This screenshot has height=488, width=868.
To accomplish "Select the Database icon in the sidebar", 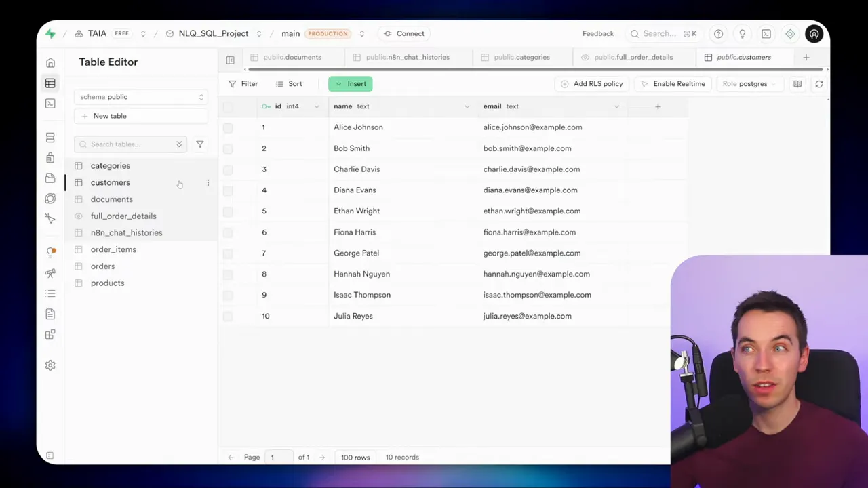I will 50,137.
